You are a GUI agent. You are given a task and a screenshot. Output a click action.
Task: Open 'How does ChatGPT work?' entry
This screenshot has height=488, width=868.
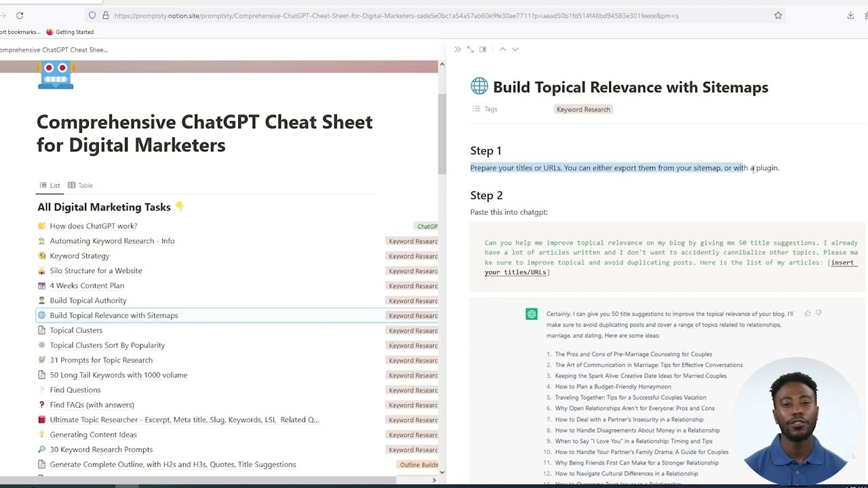(94, 226)
